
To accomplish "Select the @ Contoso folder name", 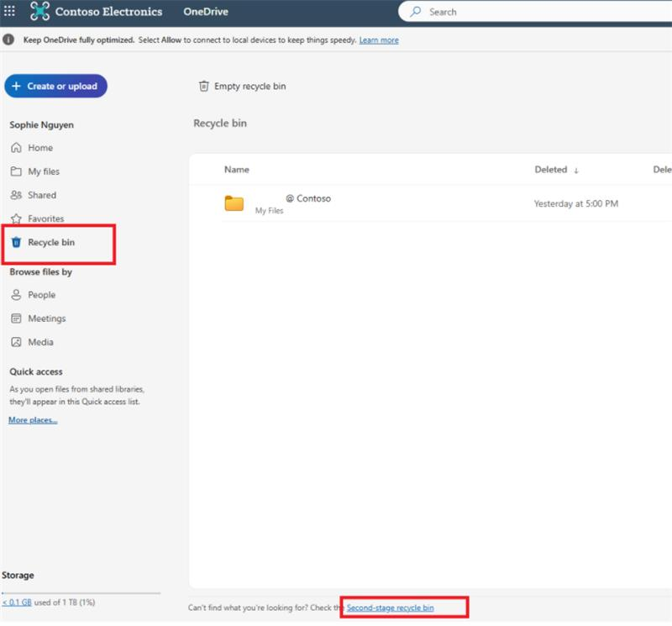I will [x=308, y=198].
